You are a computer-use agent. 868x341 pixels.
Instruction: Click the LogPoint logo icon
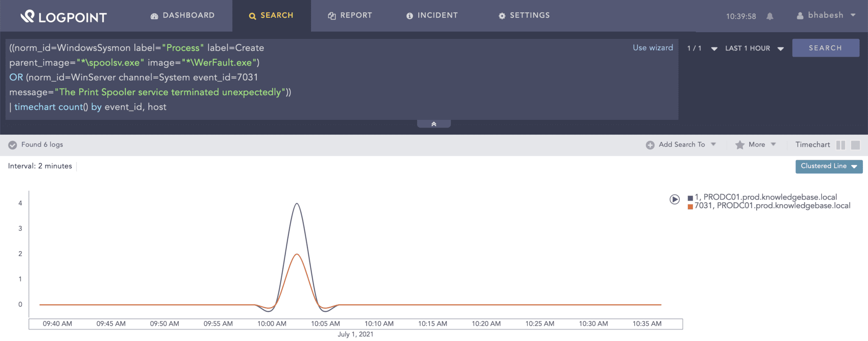point(28,16)
